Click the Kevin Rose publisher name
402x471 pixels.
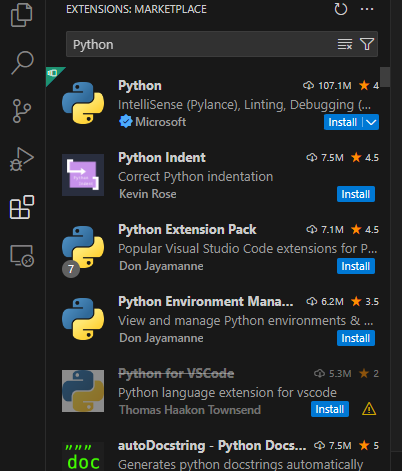[x=148, y=194]
